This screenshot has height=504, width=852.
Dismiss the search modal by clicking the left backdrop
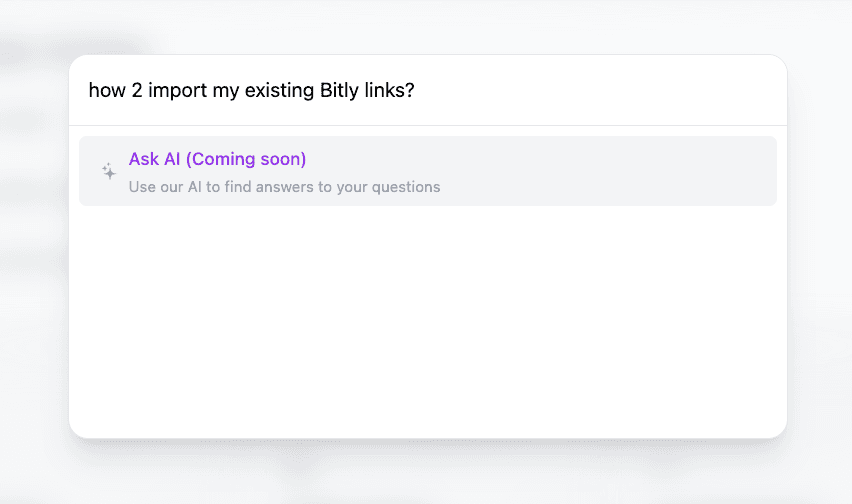pyautogui.click(x=32, y=250)
